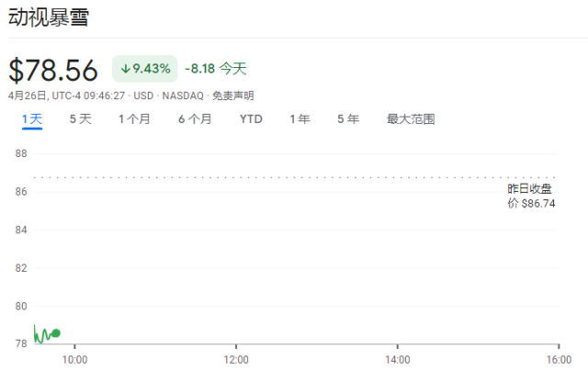588x382 pixels.
Task: Click the 动视暴雪 stock title
Action: (x=49, y=17)
